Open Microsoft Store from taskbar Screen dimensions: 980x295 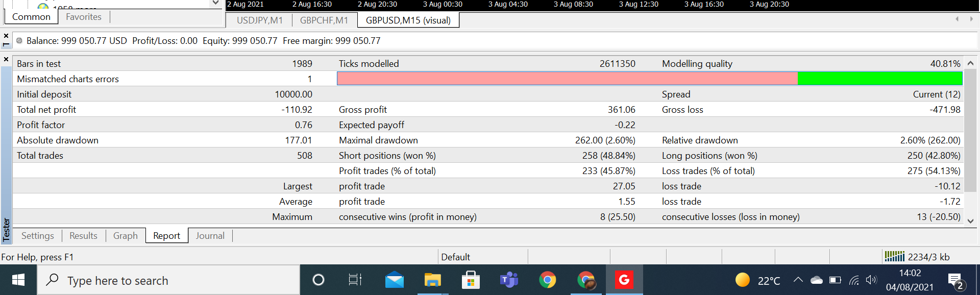coord(471,280)
